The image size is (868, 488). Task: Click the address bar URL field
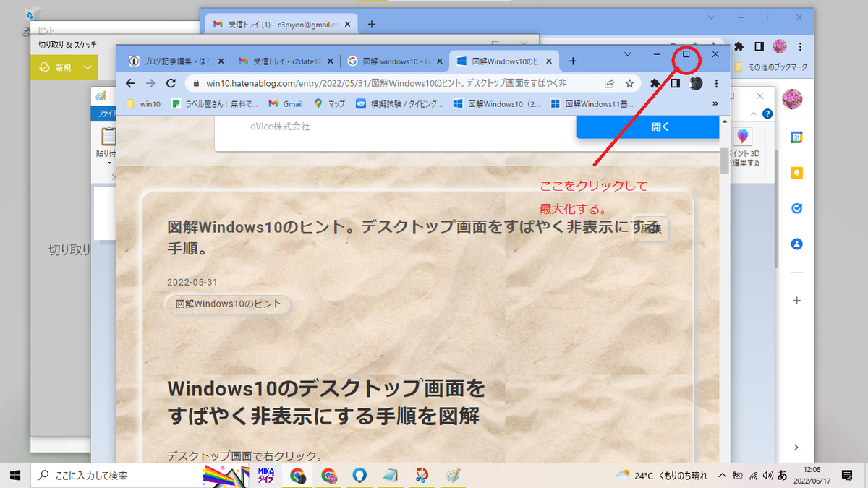point(386,83)
